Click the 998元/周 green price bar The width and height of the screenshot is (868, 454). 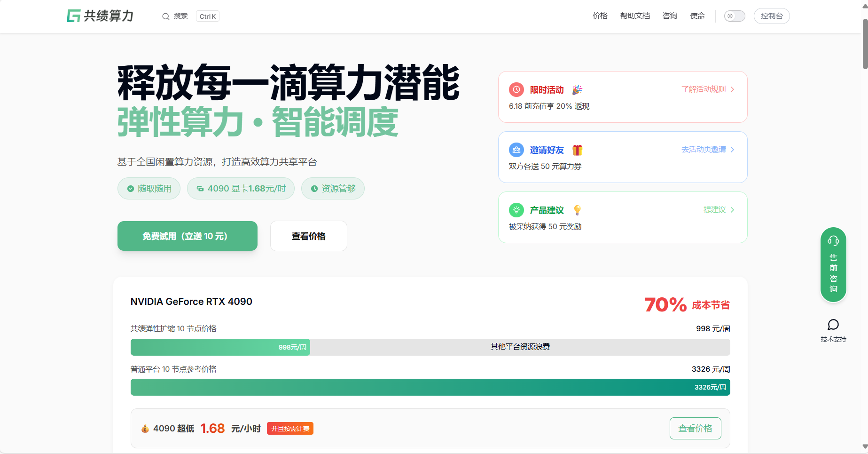point(220,347)
